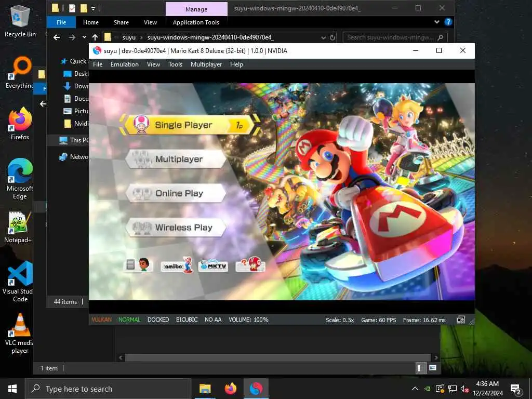Adjust the VOLUME: 100% status control
The image size is (532, 399).
(248, 320)
